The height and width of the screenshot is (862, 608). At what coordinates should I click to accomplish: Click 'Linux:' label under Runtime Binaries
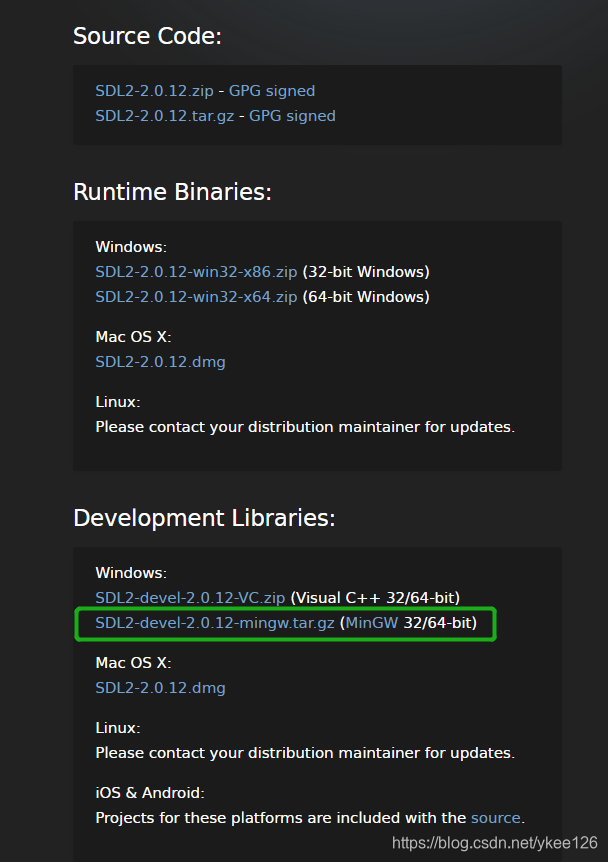(118, 402)
